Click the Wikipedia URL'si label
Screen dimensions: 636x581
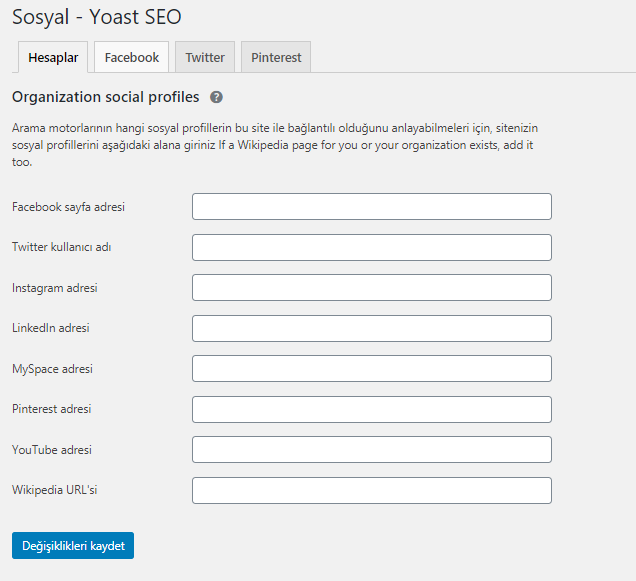(55, 490)
